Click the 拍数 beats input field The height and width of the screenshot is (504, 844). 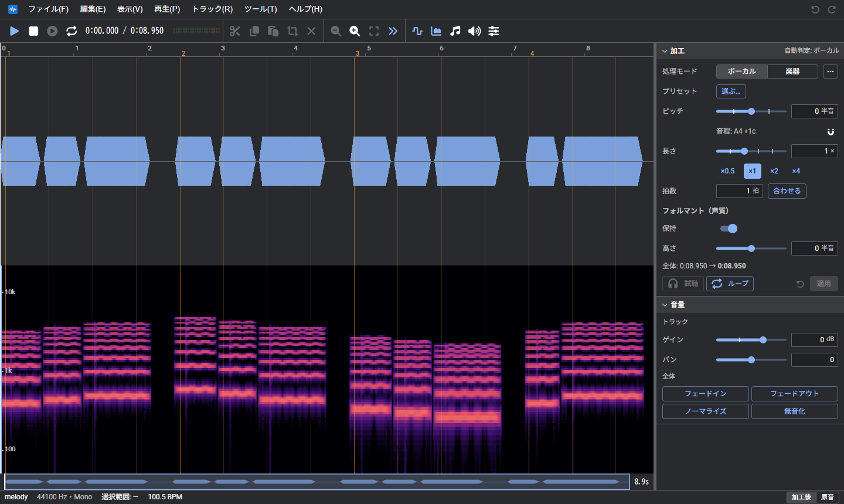740,191
